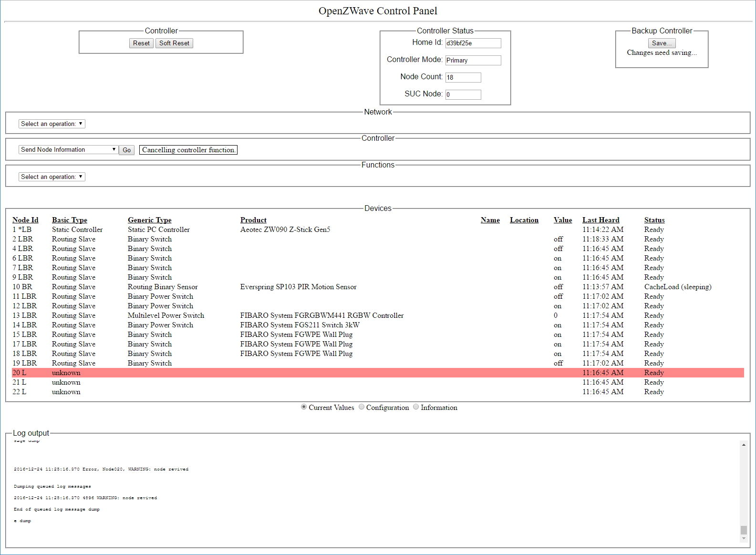Click the 'OpenZWave Control Panel' title

tap(378, 11)
